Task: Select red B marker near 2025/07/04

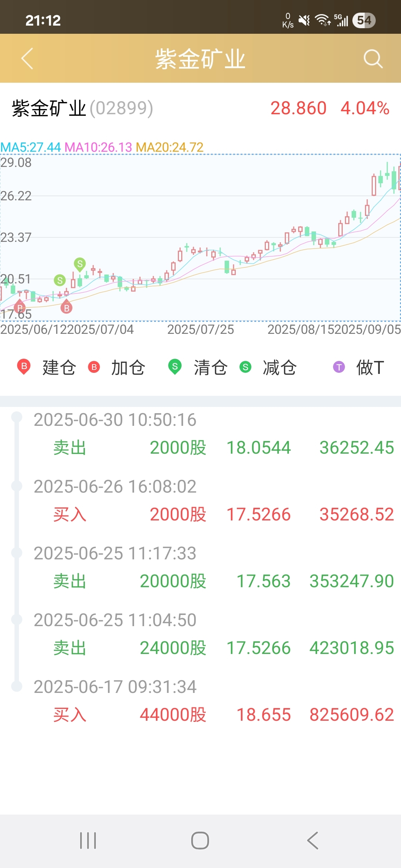Action: coord(66,307)
